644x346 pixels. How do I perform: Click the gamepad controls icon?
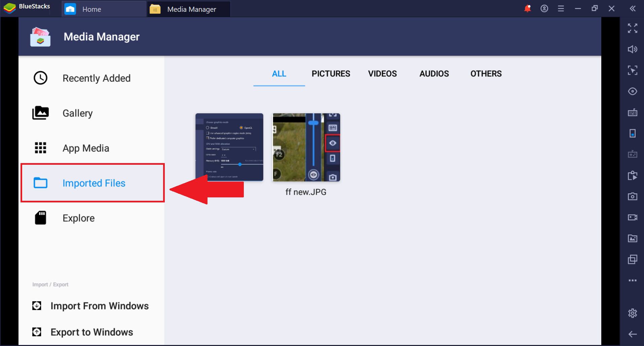(633, 154)
